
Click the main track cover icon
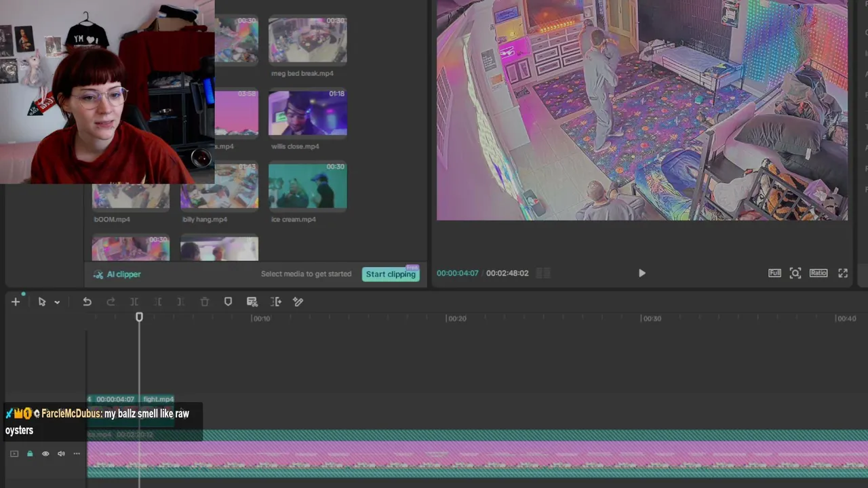pos(14,453)
